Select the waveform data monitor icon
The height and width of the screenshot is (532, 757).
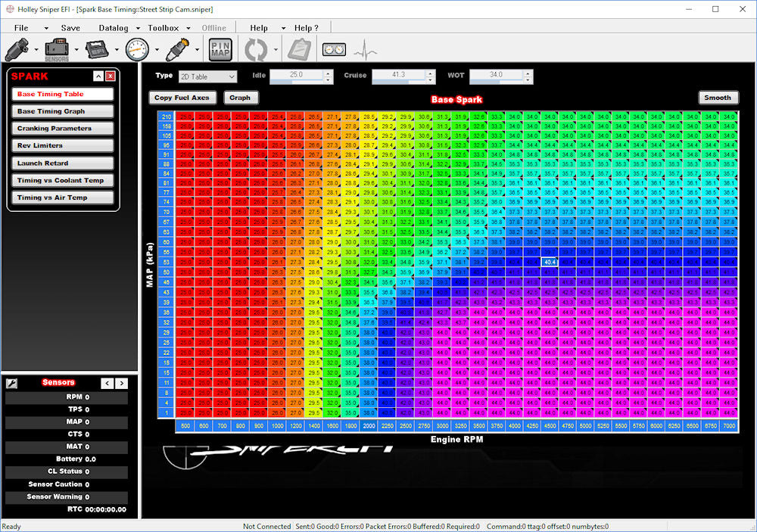366,49
